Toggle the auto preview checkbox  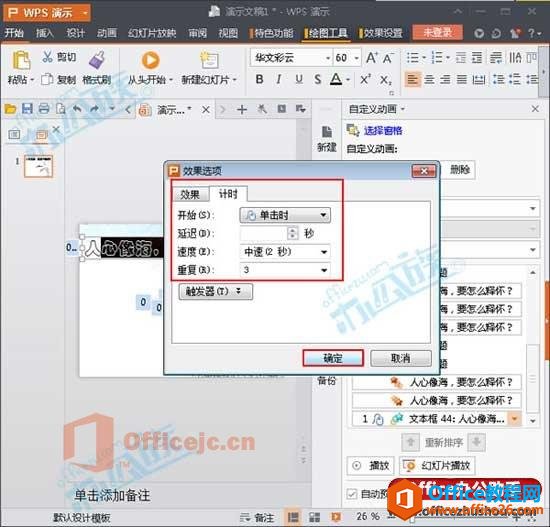tap(351, 494)
